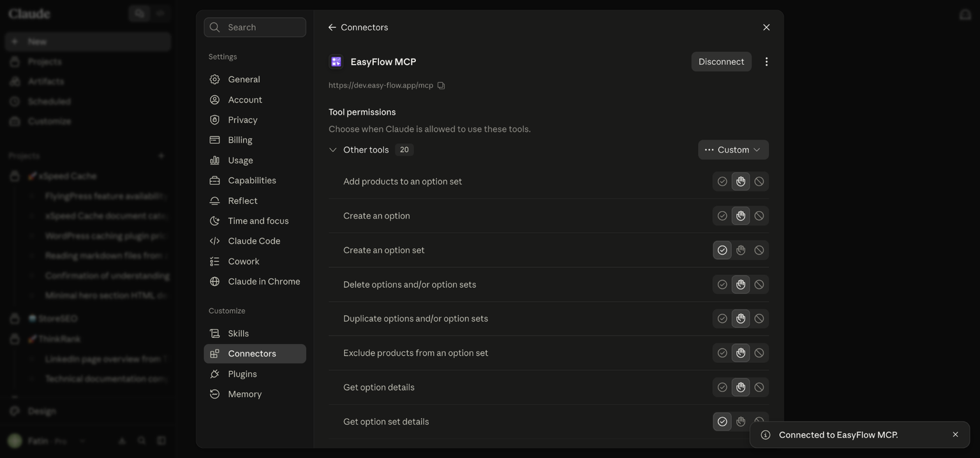Block 'Add products to an option set' tool
Screen dimensions: 980x458
tap(759, 182)
